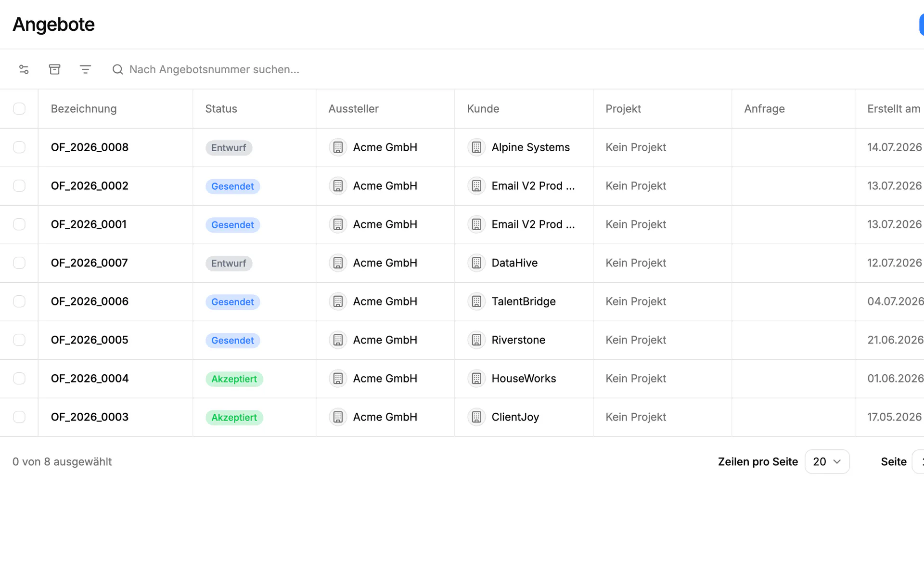The image size is (924, 578).
Task: Click building icon beside ClientJoy
Action: pyautogui.click(x=476, y=417)
